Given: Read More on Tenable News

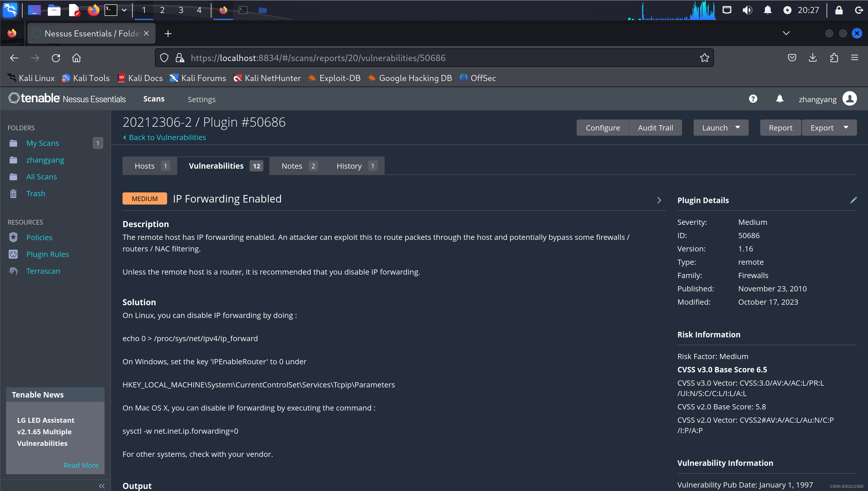Looking at the screenshot, I should pos(81,465).
